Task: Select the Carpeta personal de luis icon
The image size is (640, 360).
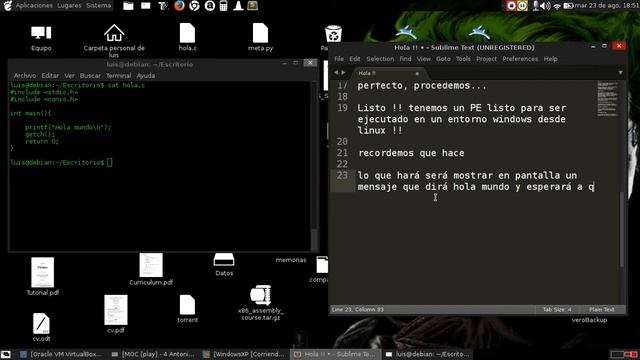Action: click(x=114, y=40)
